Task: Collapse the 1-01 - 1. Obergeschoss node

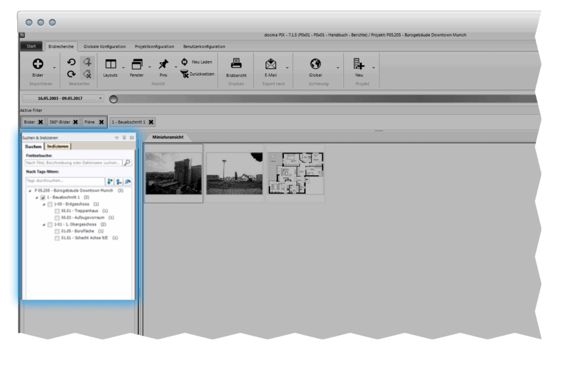Action: coord(44,225)
